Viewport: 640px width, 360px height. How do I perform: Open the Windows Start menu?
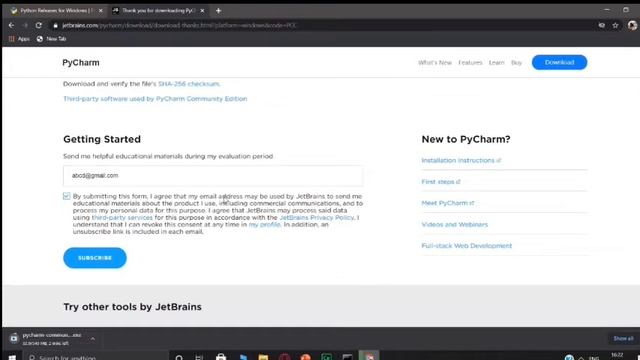(12, 357)
